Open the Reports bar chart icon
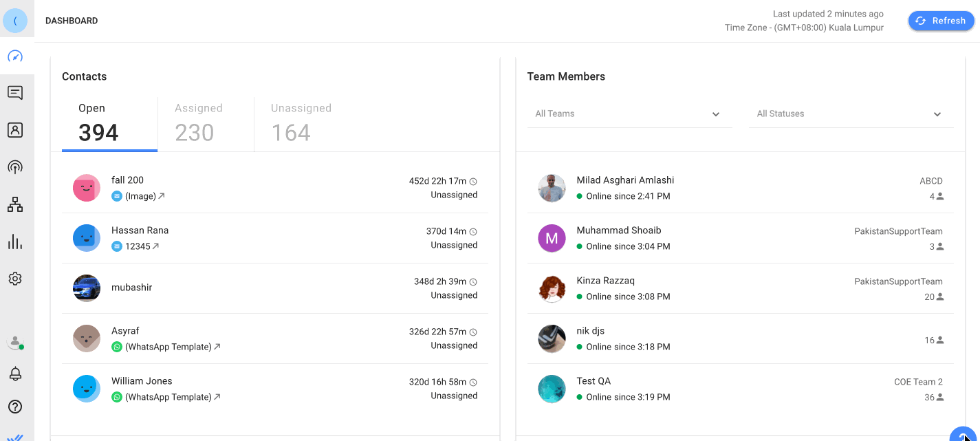The width and height of the screenshot is (980, 441). (x=15, y=241)
